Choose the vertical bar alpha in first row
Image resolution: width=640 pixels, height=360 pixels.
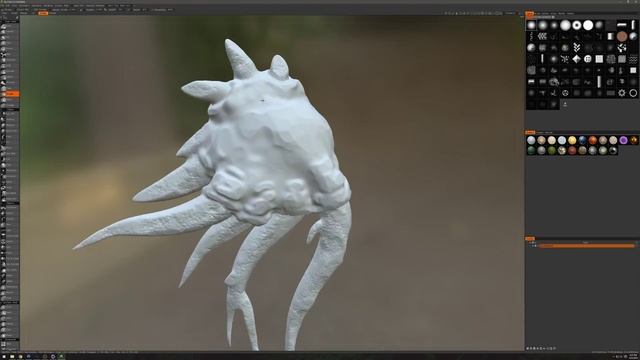633,25
